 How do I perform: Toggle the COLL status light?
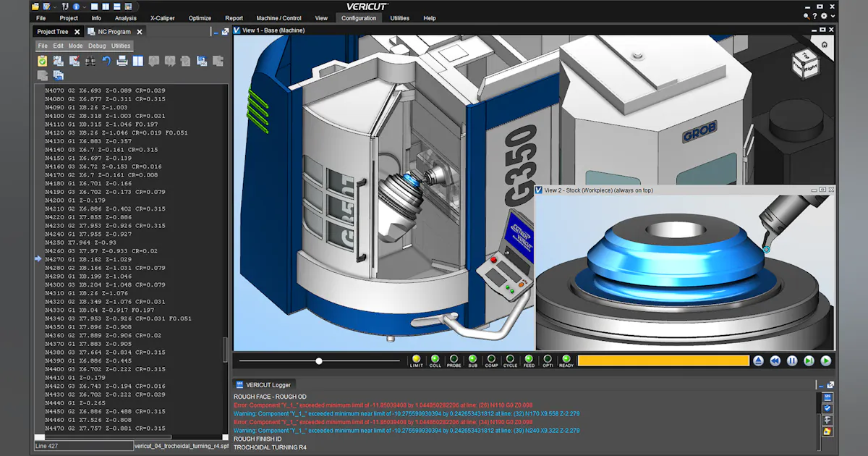point(435,360)
